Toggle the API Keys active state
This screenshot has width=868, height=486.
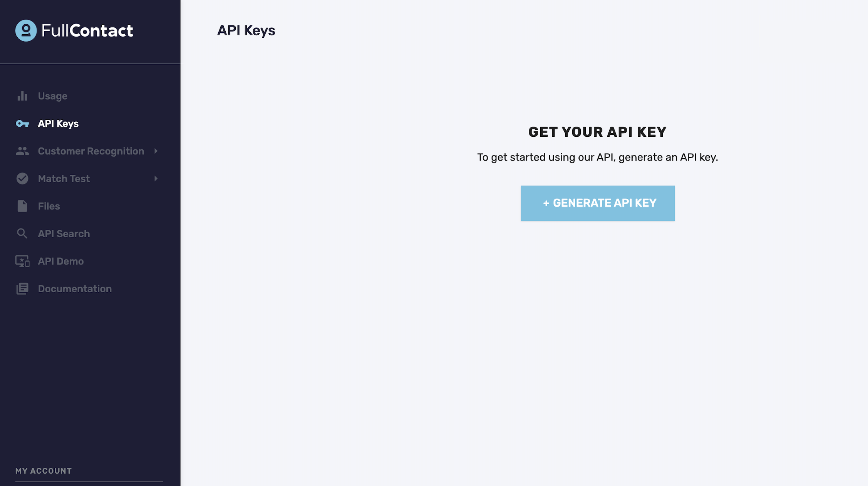(58, 124)
